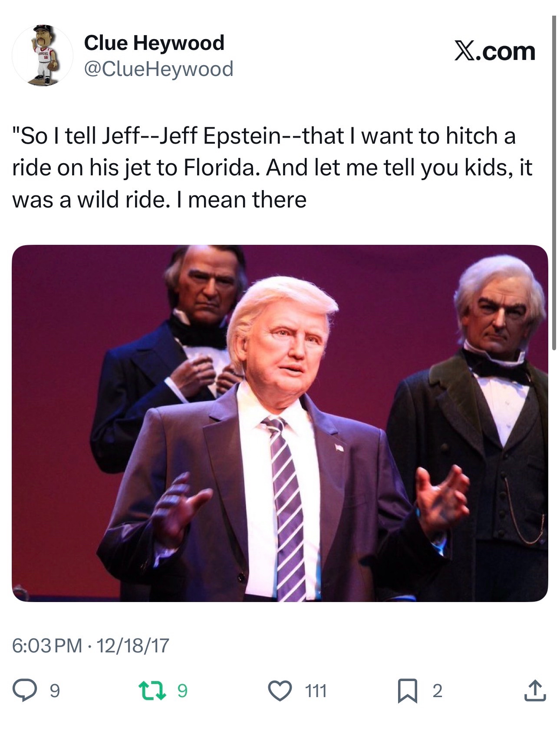
Task: Like the tweet with the heart icon
Action: (280, 691)
